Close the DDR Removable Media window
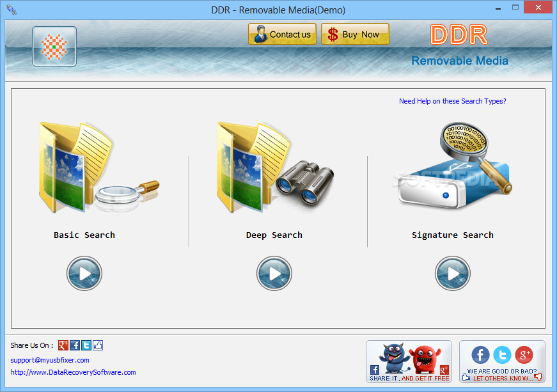Image resolution: width=557 pixels, height=392 pixels. (x=538, y=7)
